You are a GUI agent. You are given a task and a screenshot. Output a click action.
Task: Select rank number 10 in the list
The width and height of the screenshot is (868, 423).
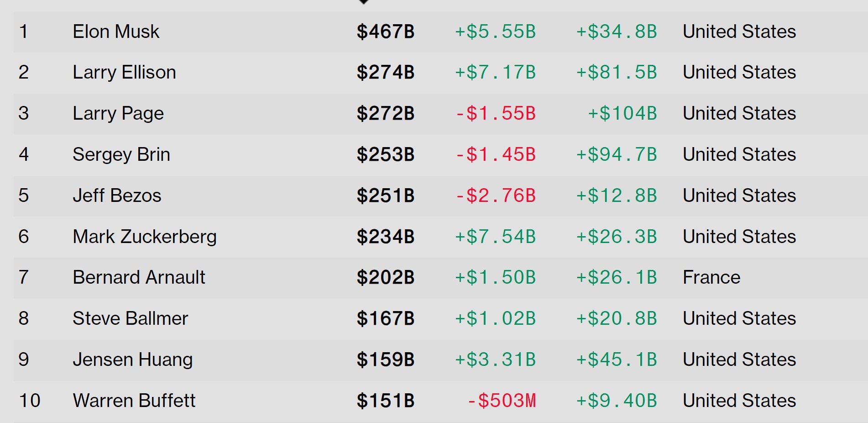pyautogui.click(x=30, y=401)
